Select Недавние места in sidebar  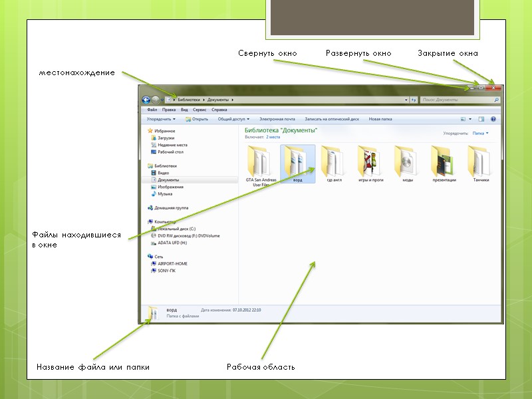[169, 145]
